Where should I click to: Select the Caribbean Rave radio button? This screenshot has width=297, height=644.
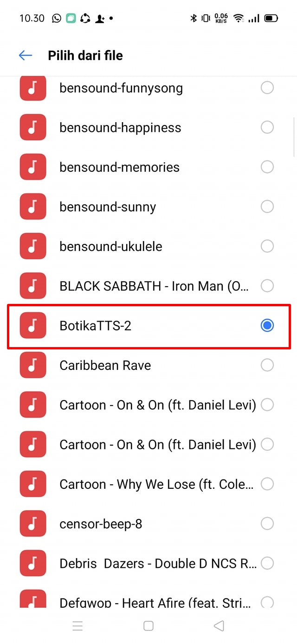point(267,365)
